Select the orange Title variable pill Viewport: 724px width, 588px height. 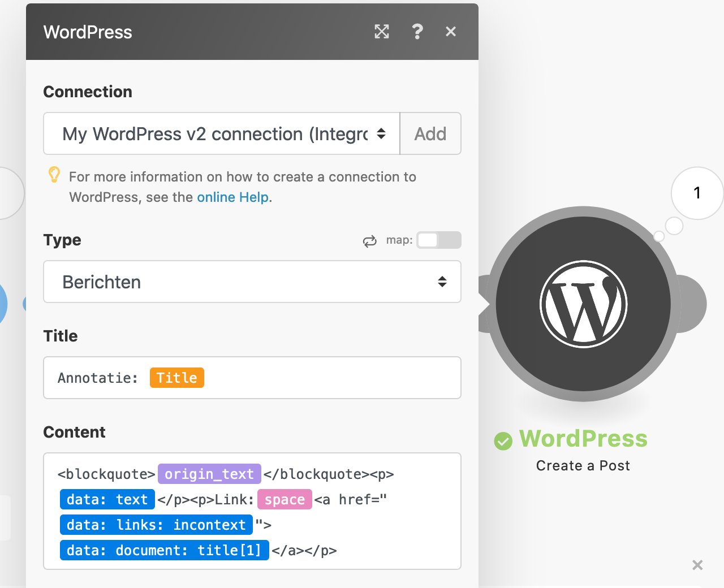(x=177, y=378)
